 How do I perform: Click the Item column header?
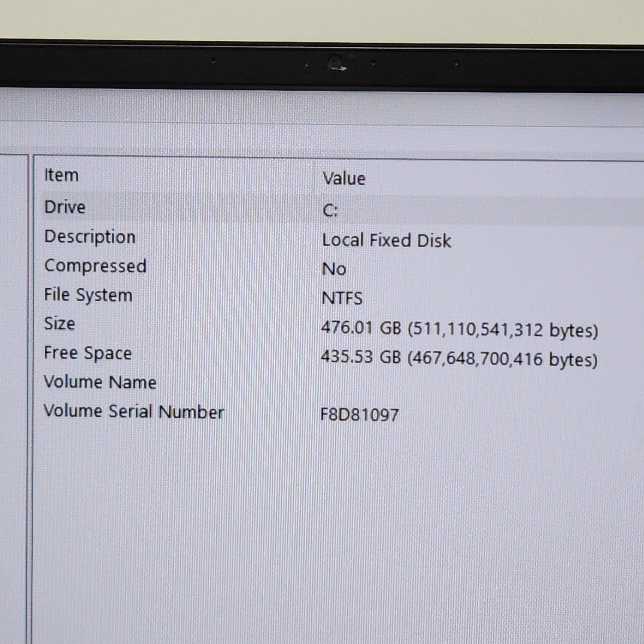click(x=61, y=174)
